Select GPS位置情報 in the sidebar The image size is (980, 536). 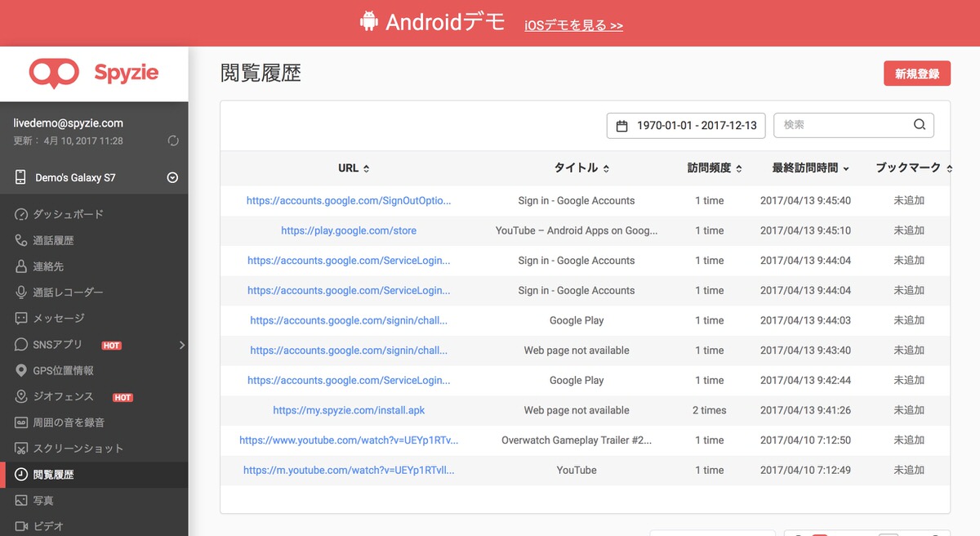(63, 370)
